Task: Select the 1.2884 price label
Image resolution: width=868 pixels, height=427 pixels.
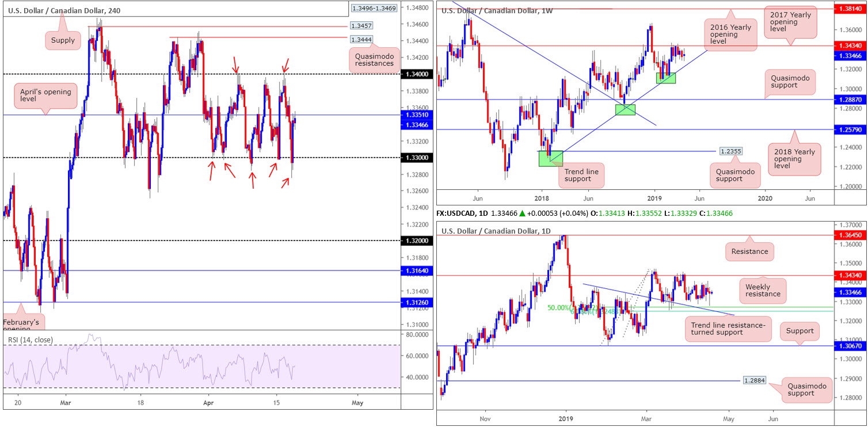Action: click(755, 380)
